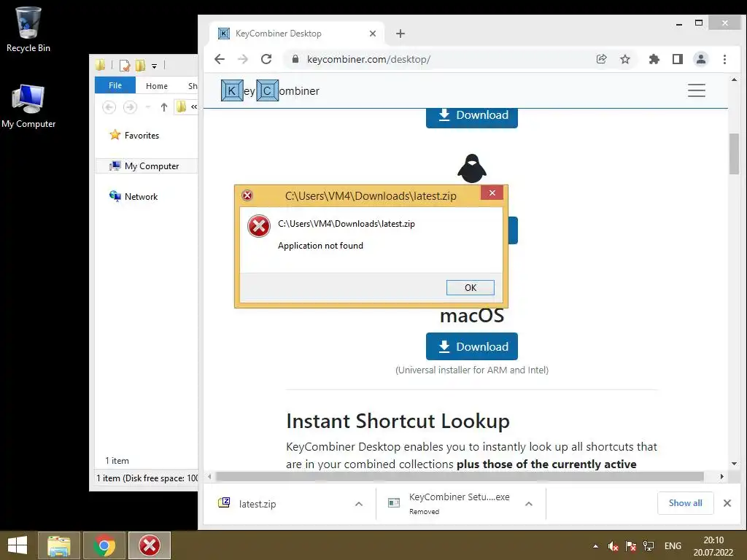The image size is (747, 560).
Task: Open Action Center flag icon
Action: pos(631,546)
